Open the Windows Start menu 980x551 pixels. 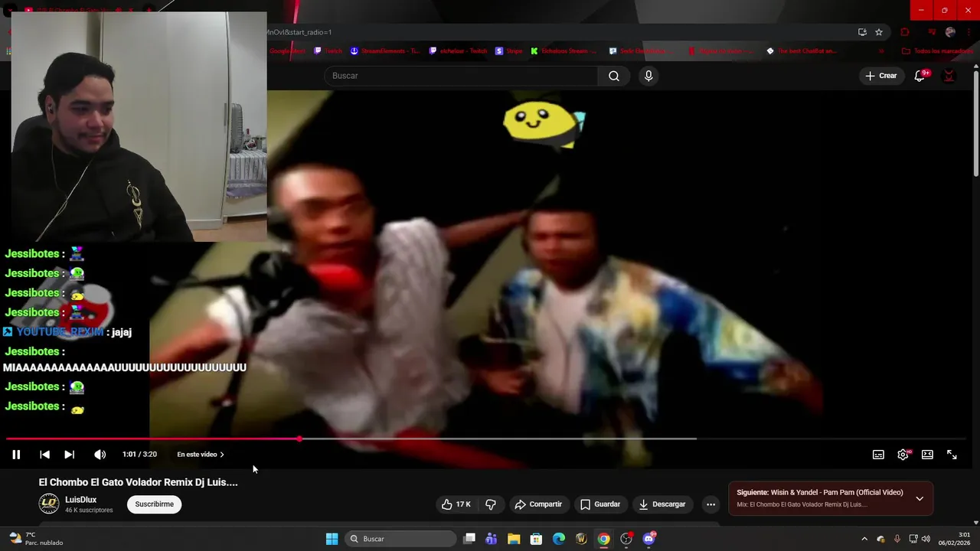[x=332, y=539]
